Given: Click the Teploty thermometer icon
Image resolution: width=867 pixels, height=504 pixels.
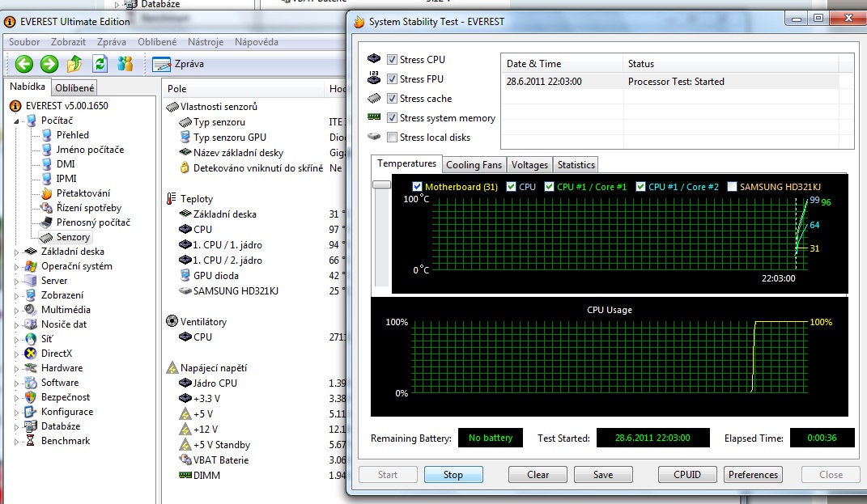Looking at the screenshot, I should pyautogui.click(x=172, y=199).
